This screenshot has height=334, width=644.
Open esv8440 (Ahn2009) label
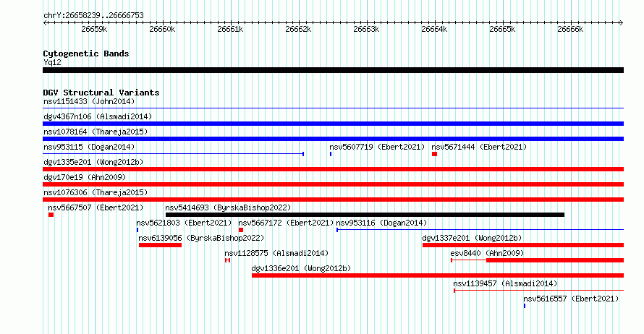tap(487, 253)
